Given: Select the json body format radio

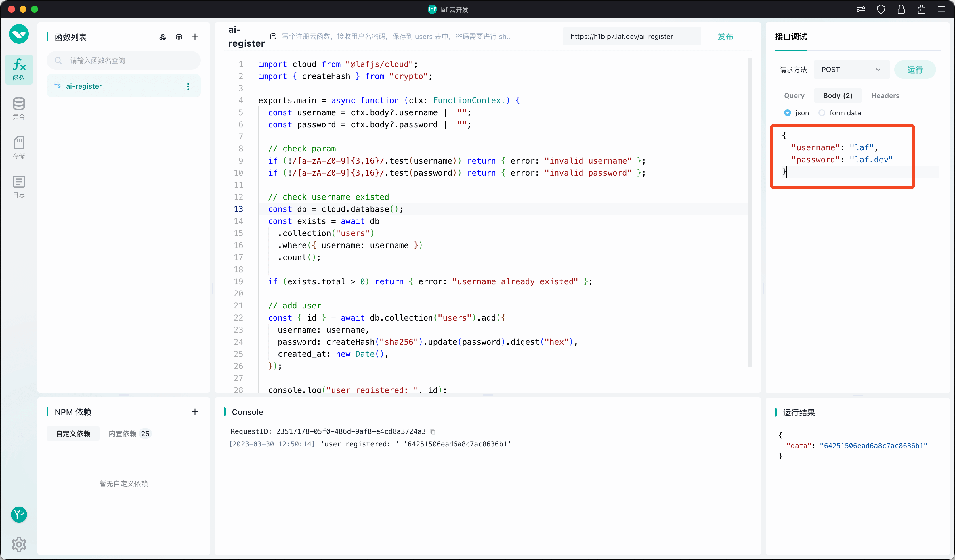Looking at the screenshot, I should click(788, 113).
